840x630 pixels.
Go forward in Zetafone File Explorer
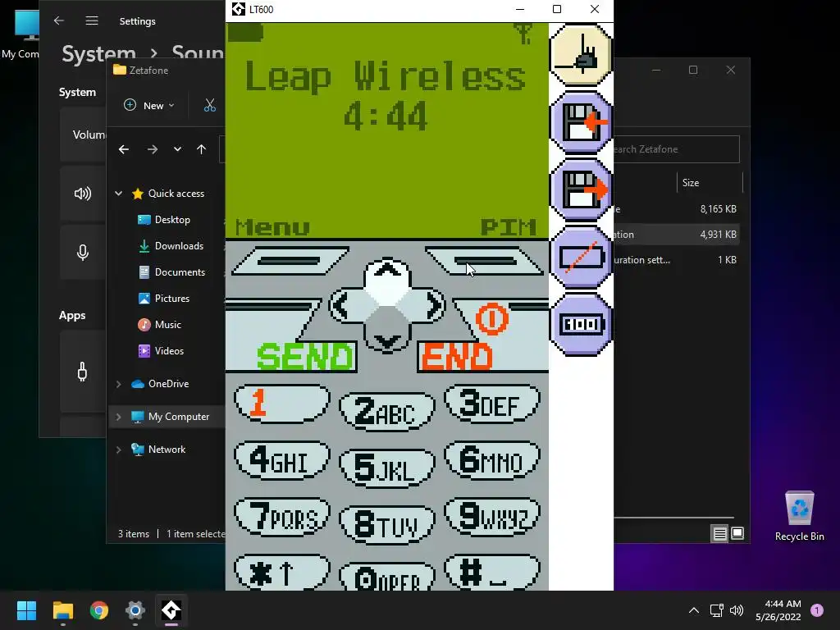[153, 149]
